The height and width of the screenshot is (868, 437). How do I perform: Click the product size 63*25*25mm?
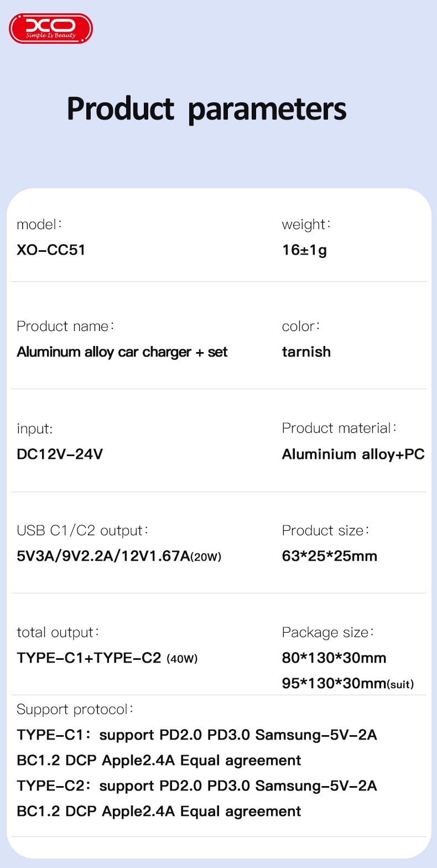click(329, 556)
